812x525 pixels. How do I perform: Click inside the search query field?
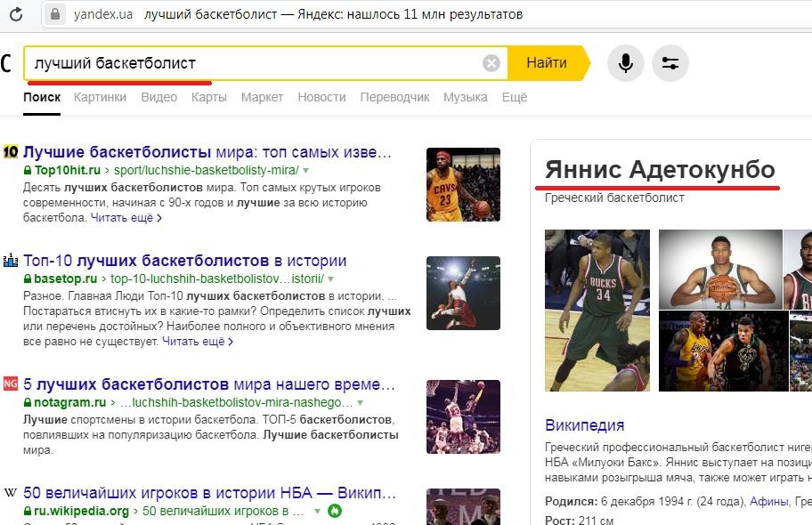(x=267, y=63)
